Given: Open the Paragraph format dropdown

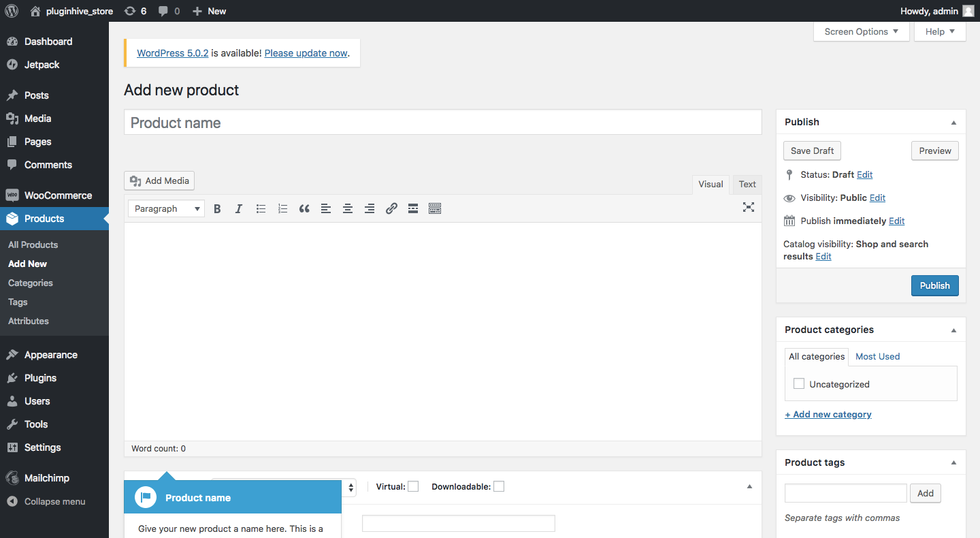Looking at the screenshot, I should (167, 208).
